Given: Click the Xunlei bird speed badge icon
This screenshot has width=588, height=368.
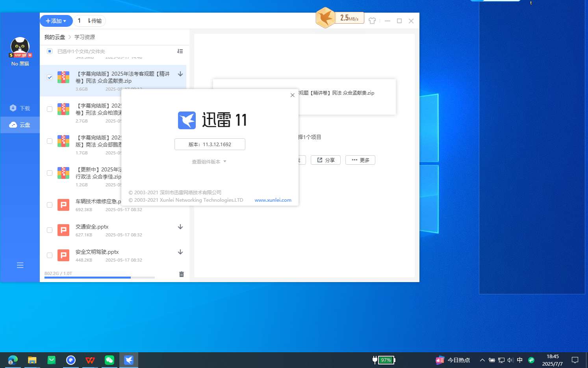Looking at the screenshot, I should 325,18.
